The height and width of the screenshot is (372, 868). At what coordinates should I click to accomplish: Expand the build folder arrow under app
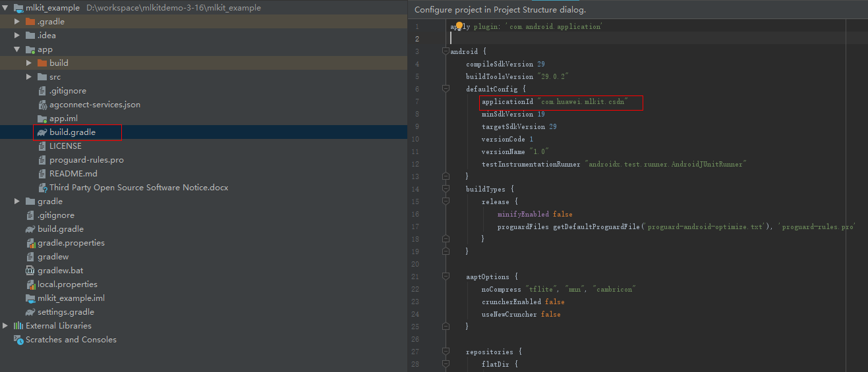pos(30,63)
